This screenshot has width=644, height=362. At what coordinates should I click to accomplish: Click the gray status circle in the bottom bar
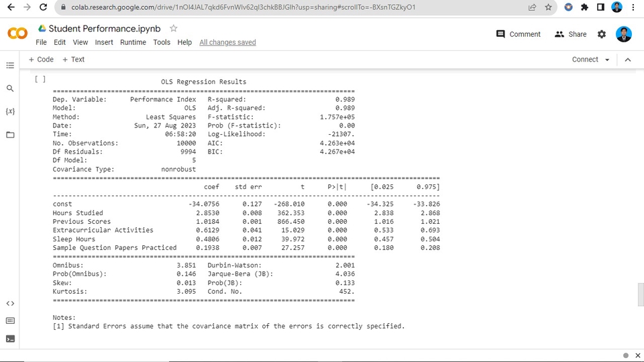pyautogui.click(x=625, y=355)
